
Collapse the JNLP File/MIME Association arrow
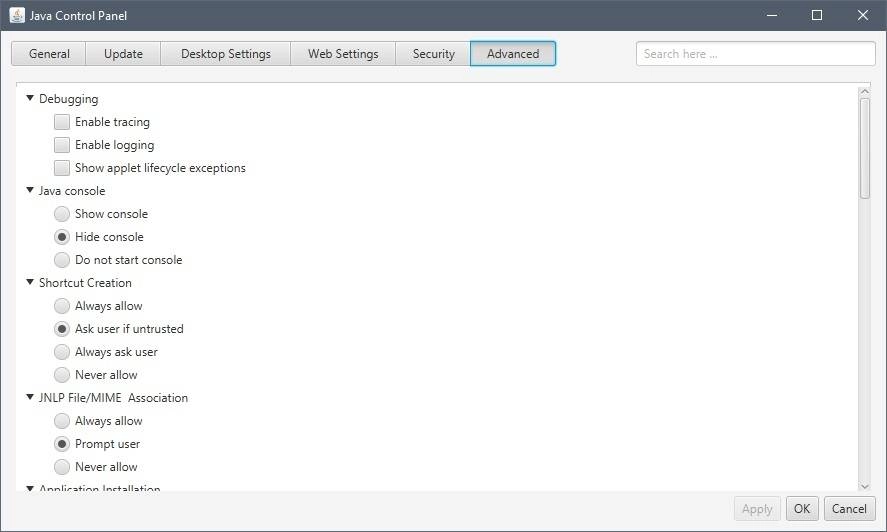(30, 397)
